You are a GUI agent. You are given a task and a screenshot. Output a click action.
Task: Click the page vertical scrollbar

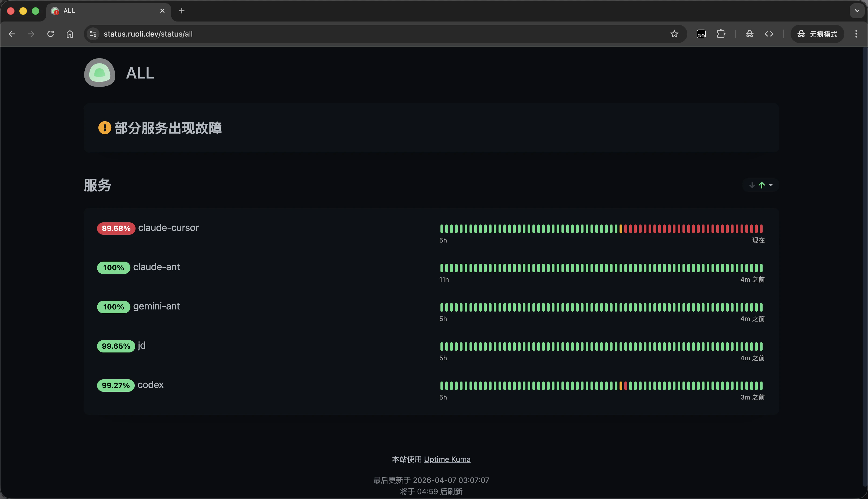click(x=865, y=267)
